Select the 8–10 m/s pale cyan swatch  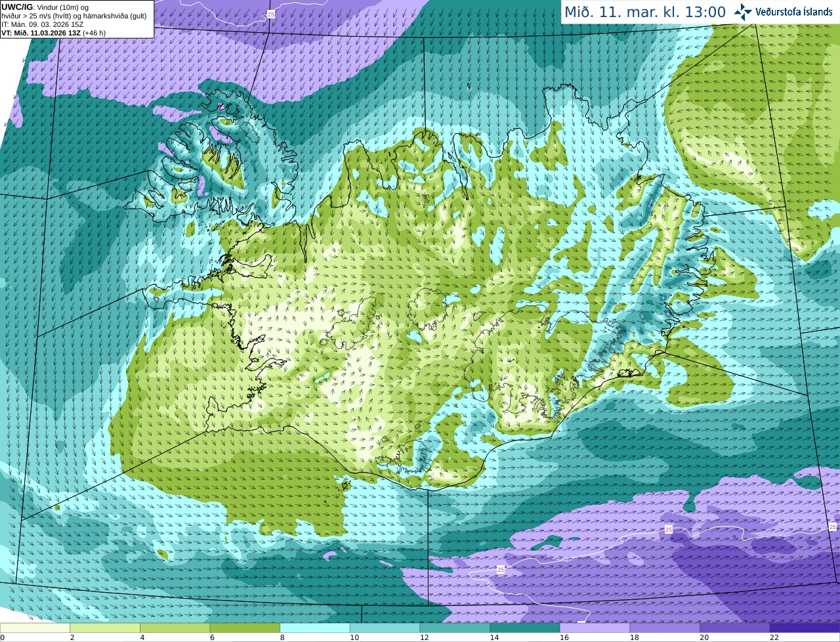click(315, 628)
